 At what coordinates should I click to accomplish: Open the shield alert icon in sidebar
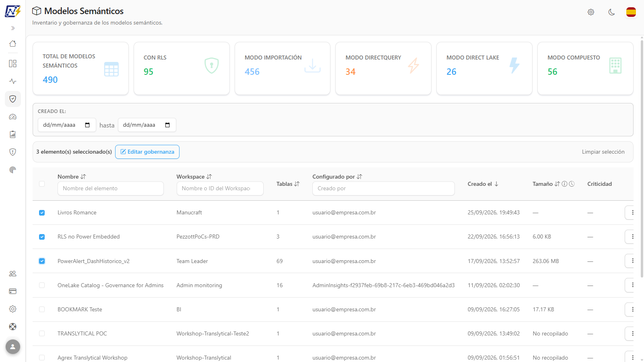13,152
